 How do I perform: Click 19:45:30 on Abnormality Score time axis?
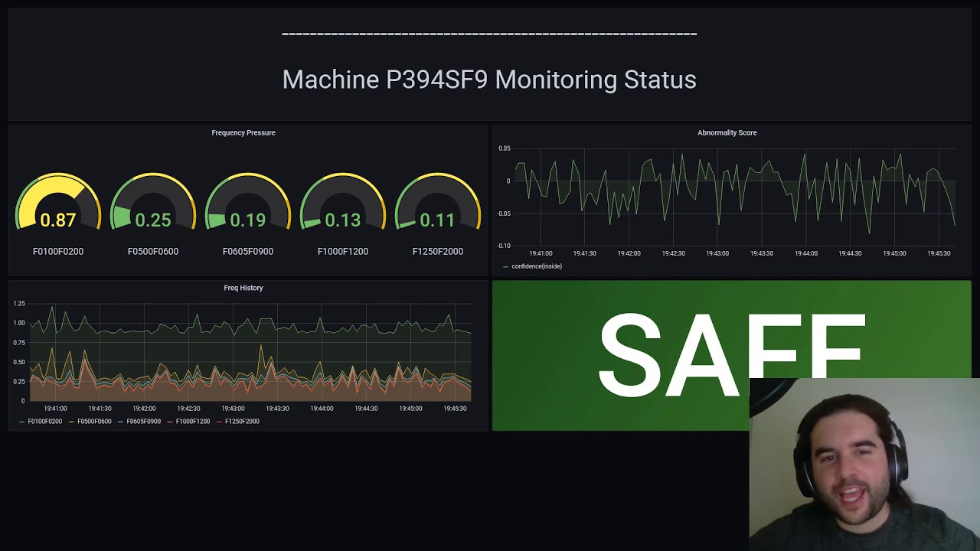point(939,253)
